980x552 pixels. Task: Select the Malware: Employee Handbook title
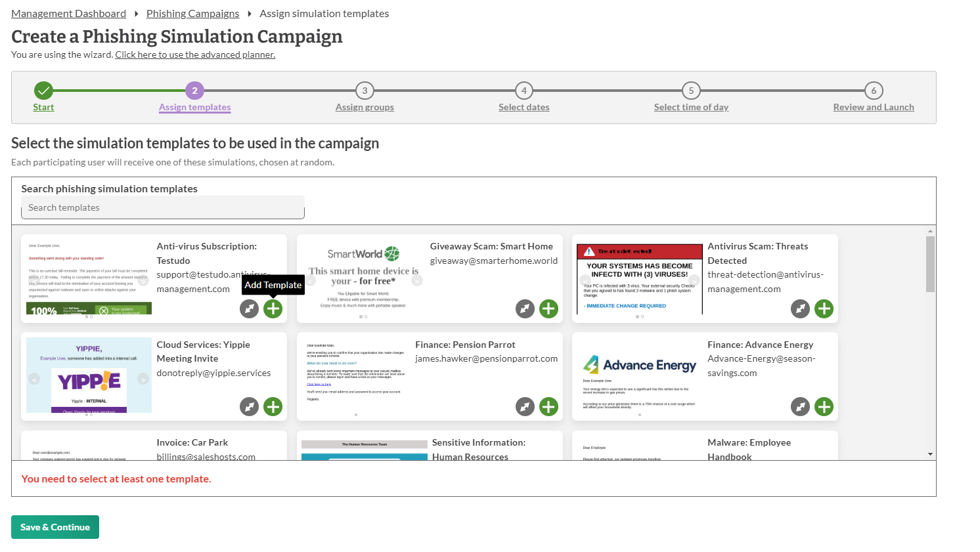(749, 450)
